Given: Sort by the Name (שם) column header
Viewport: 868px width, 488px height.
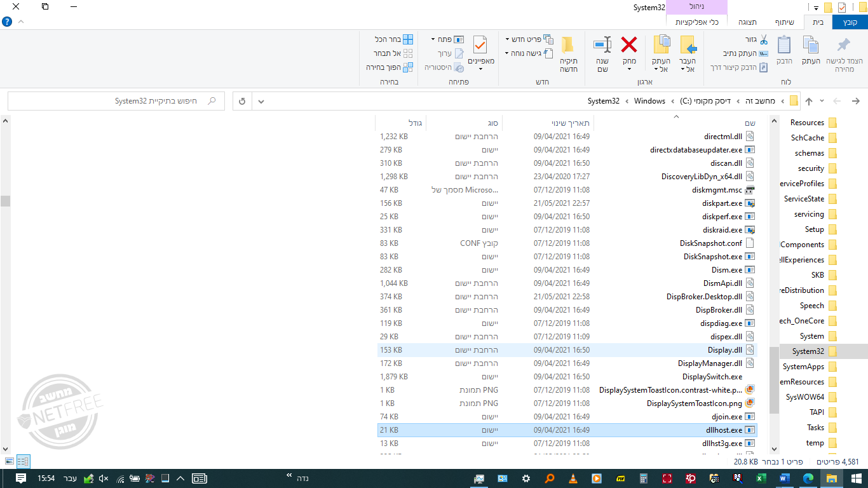Looking at the screenshot, I should click(676, 123).
